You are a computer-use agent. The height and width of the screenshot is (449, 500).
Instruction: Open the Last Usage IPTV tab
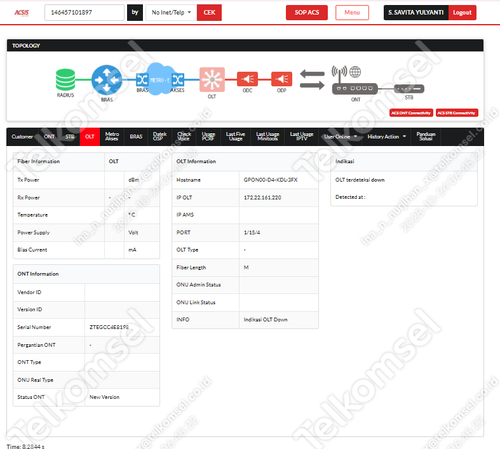301,137
